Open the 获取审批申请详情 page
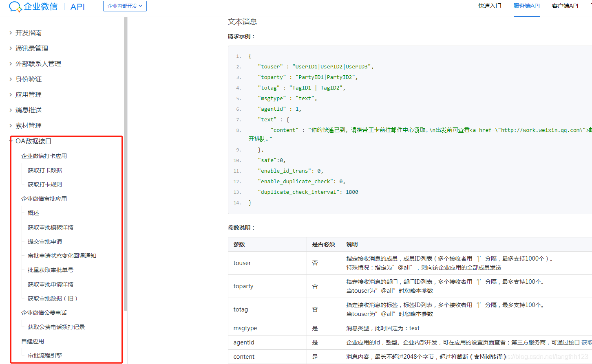Viewport: 592px width, 364px height. [51, 284]
